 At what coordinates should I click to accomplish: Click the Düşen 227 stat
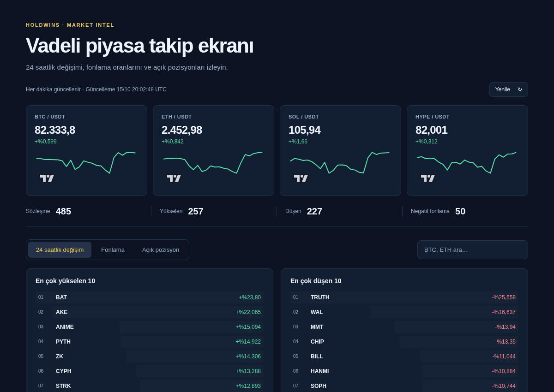tap(304, 211)
